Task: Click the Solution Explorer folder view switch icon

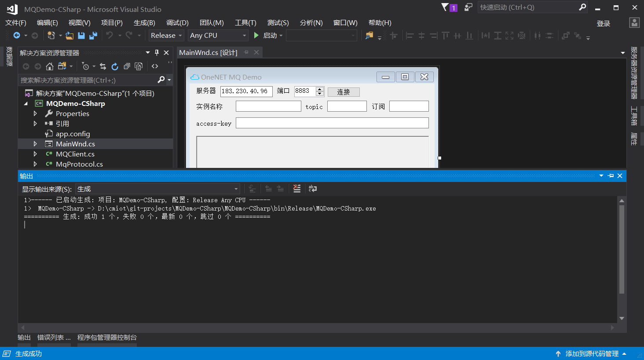Action: click(62, 66)
